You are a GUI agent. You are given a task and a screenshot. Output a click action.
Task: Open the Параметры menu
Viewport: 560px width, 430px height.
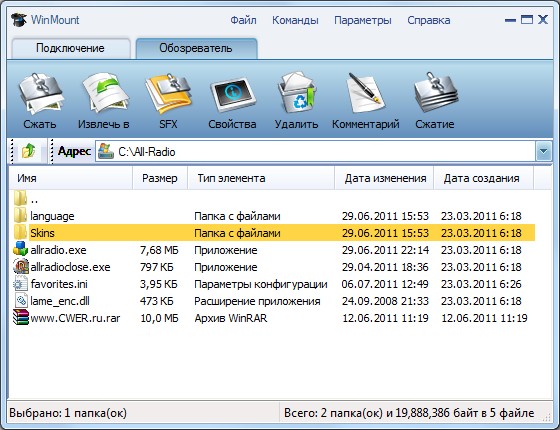tap(363, 20)
